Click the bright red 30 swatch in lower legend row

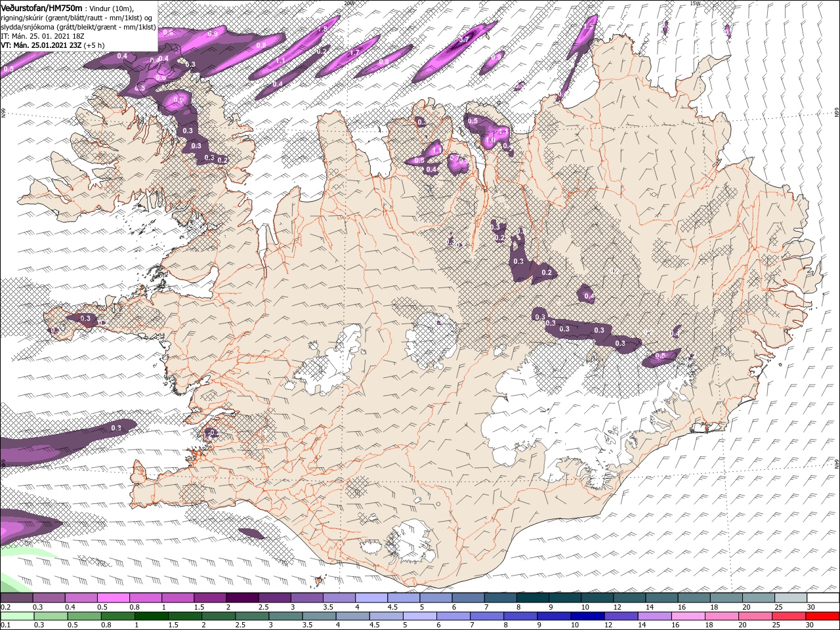tap(823, 616)
